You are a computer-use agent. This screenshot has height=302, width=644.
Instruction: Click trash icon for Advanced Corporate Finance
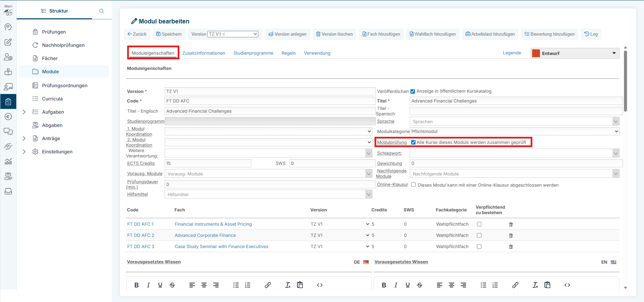511,235
